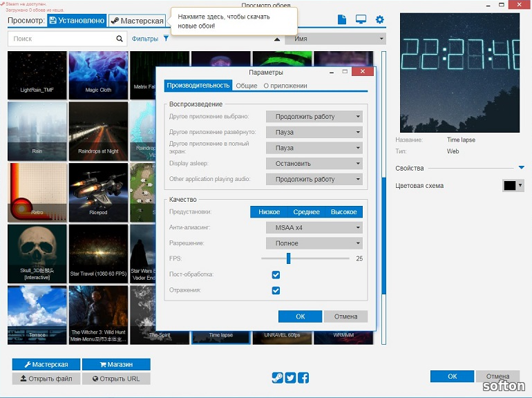
Task: Click the funnel icon next to Фильтры
Action: [166, 39]
